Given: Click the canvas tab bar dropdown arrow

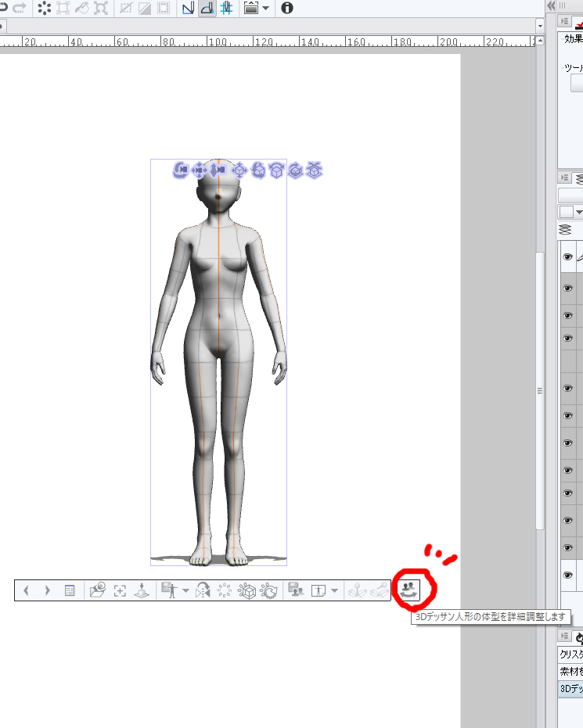Looking at the screenshot, I should 540,26.
